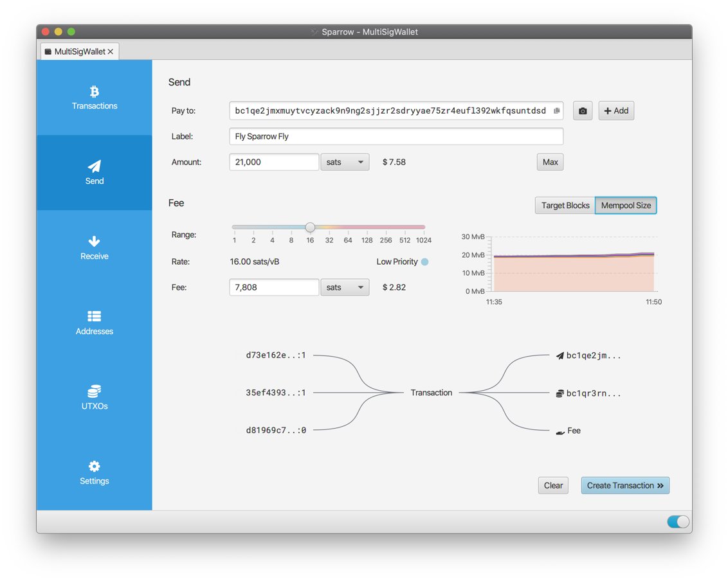Screen dimensions: 728x581
Task: Click the Label input field
Action: 396,136
